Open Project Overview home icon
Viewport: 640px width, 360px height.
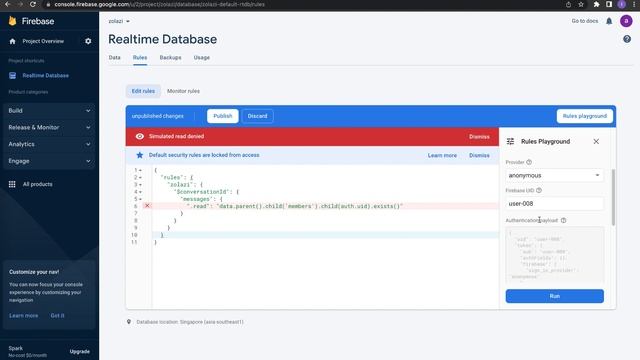12,41
